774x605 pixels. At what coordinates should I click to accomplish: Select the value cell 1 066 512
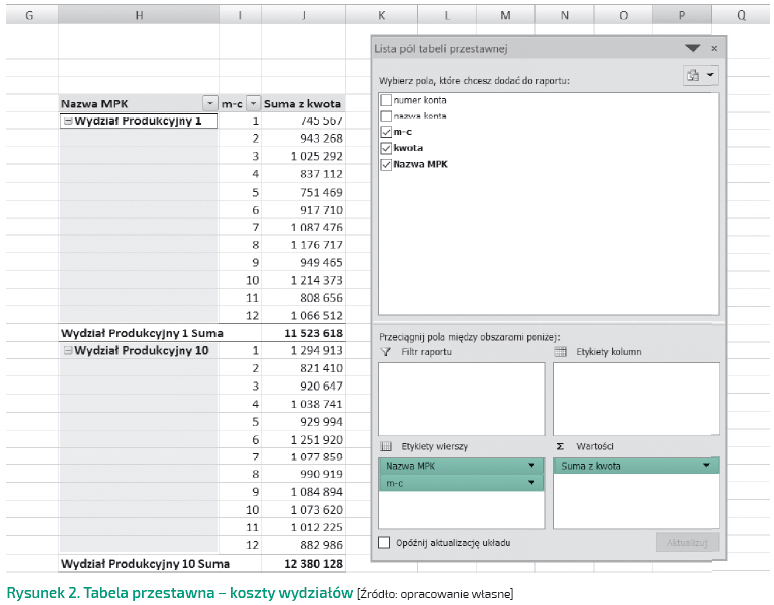coord(303,315)
